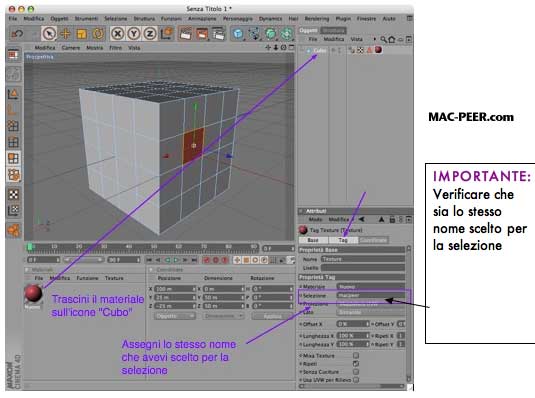Toggle the Z axis lock icon
This screenshot has height=398, width=535.
150,33
